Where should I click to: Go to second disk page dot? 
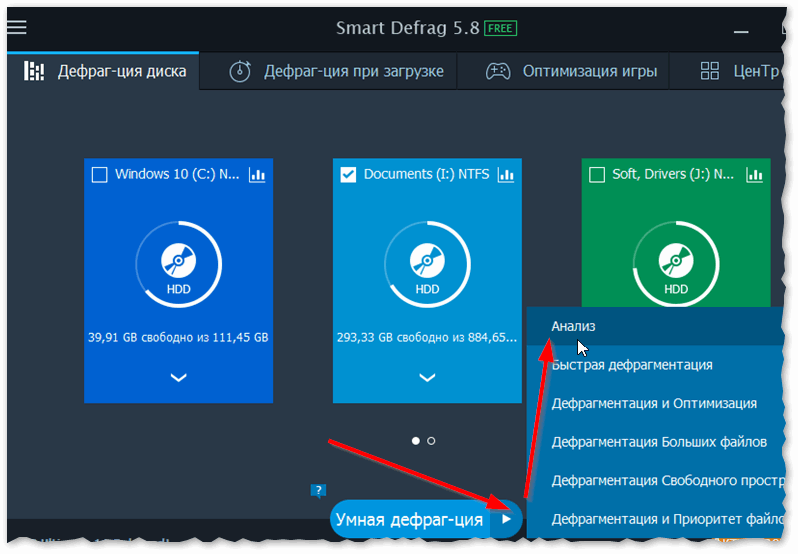click(x=431, y=441)
